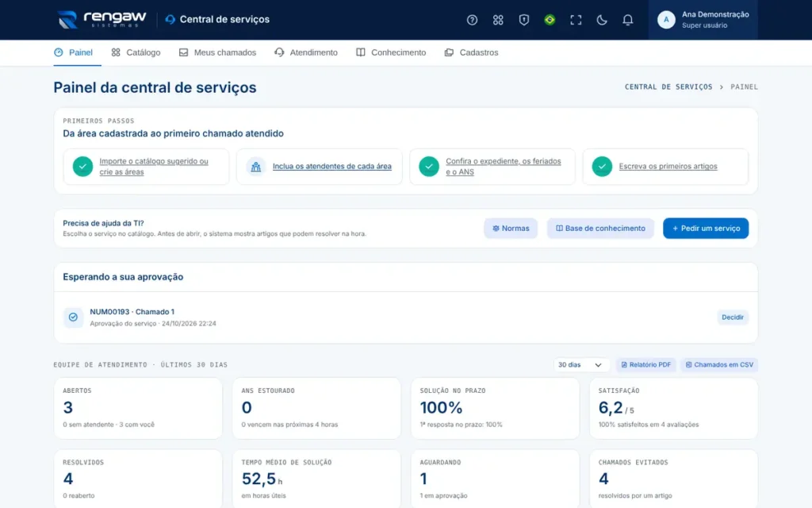This screenshot has height=508, width=812.
Task: Click 0 sem atendente · 3 com você text
Action: point(109,425)
